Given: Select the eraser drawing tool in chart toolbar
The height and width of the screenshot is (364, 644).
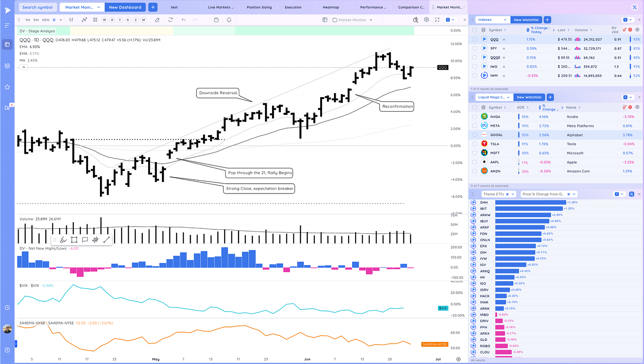Looking at the screenshot, I should pyautogui.click(x=157, y=20).
